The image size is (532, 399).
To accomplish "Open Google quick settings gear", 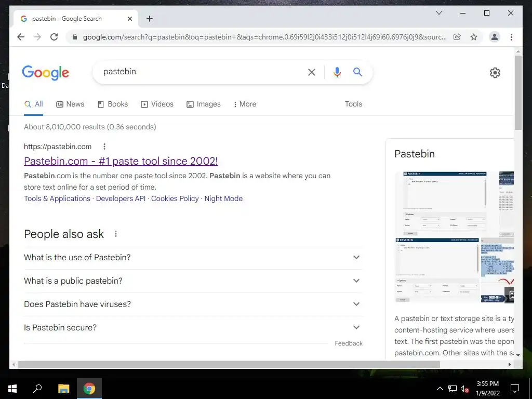I will [495, 72].
